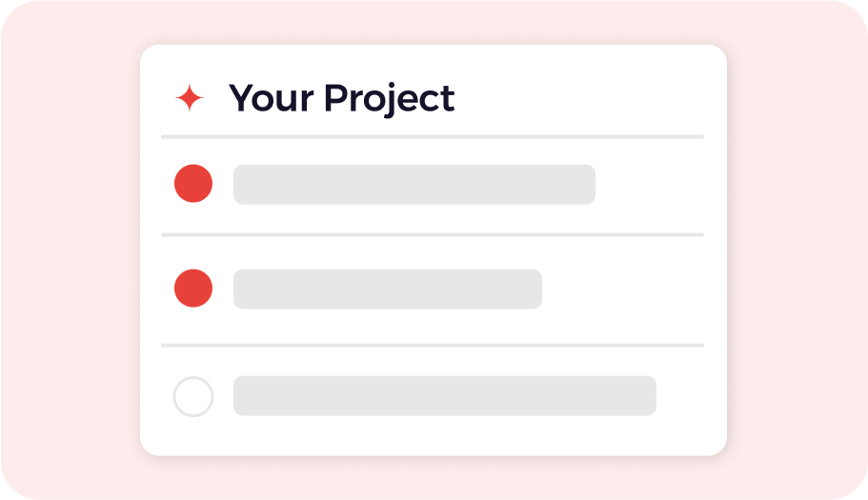The height and width of the screenshot is (500, 868).
Task: Click the divider between the first and second rows
Action: 432,234
